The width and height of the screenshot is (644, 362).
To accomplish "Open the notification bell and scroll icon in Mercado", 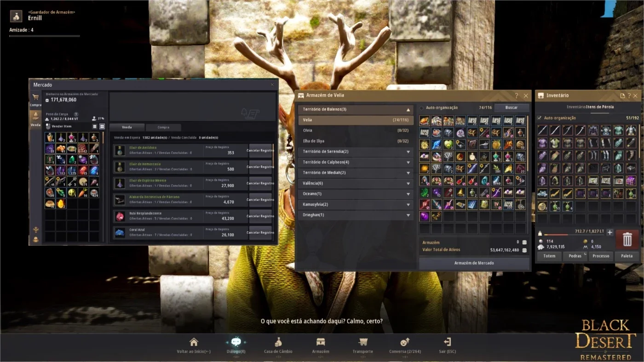I will [x=251, y=113].
